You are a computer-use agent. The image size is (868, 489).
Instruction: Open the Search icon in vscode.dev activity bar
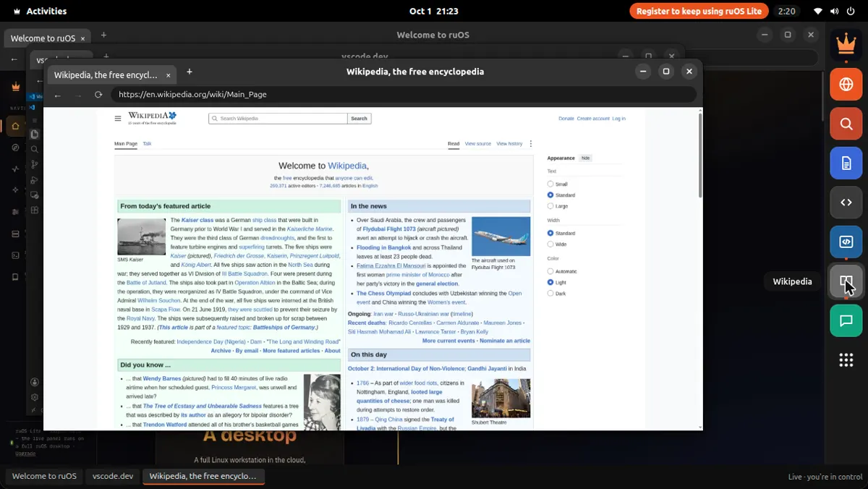pyautogui.click(x=34, y=150)
